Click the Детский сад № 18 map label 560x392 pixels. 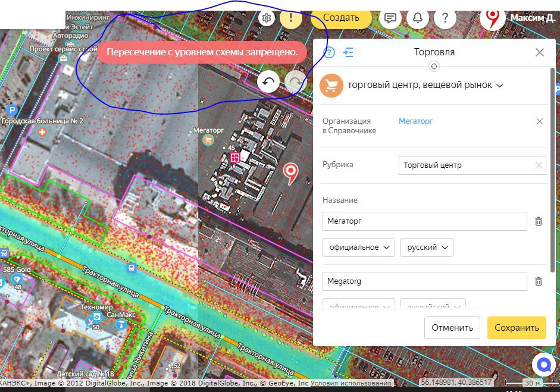(85, 374)
